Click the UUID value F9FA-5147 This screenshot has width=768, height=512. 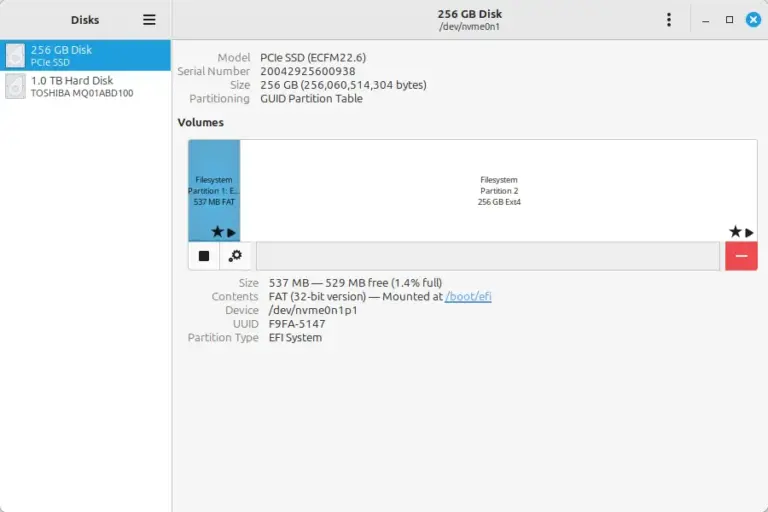coord(297,324)
